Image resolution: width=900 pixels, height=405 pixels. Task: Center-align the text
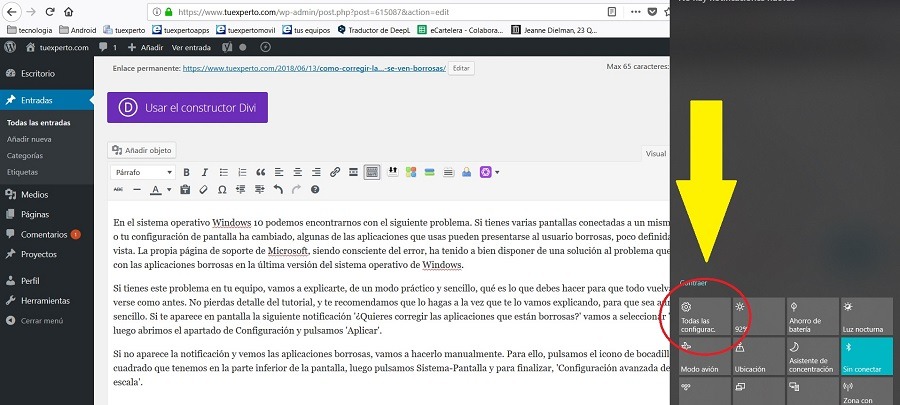(297, 172)
